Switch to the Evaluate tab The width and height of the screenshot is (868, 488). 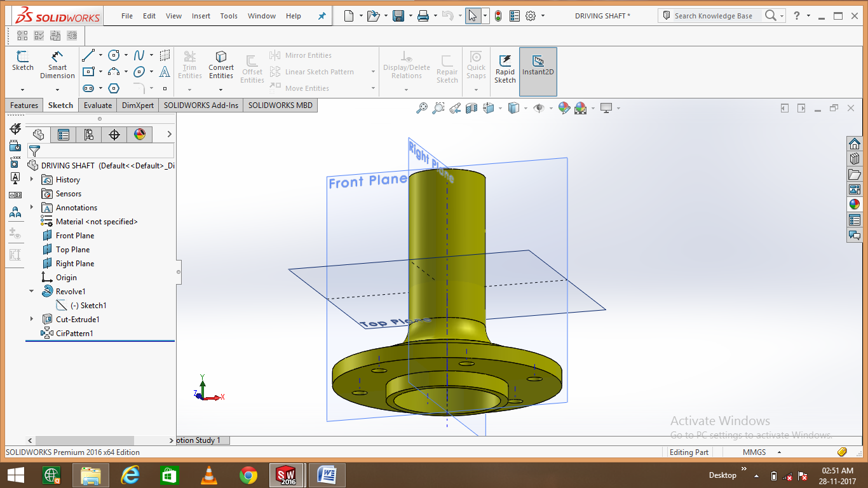point(97,105)
